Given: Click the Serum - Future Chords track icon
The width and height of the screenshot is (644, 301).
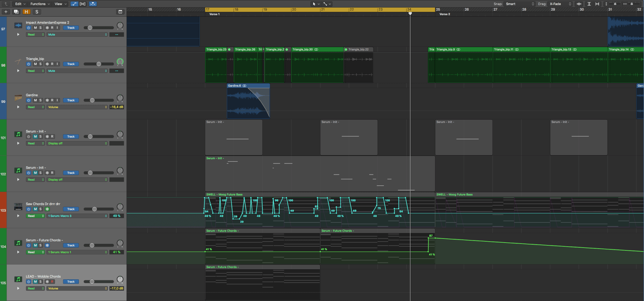Looking at the screenshot, I should 18,243.
